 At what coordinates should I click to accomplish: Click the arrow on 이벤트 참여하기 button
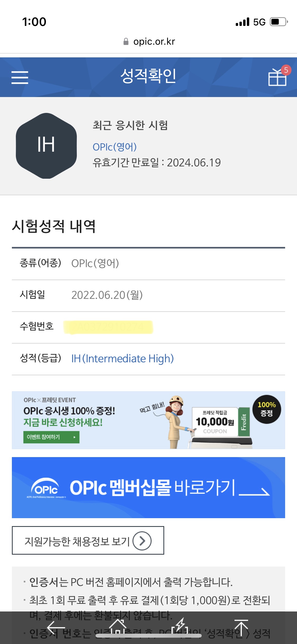(74, 437)
